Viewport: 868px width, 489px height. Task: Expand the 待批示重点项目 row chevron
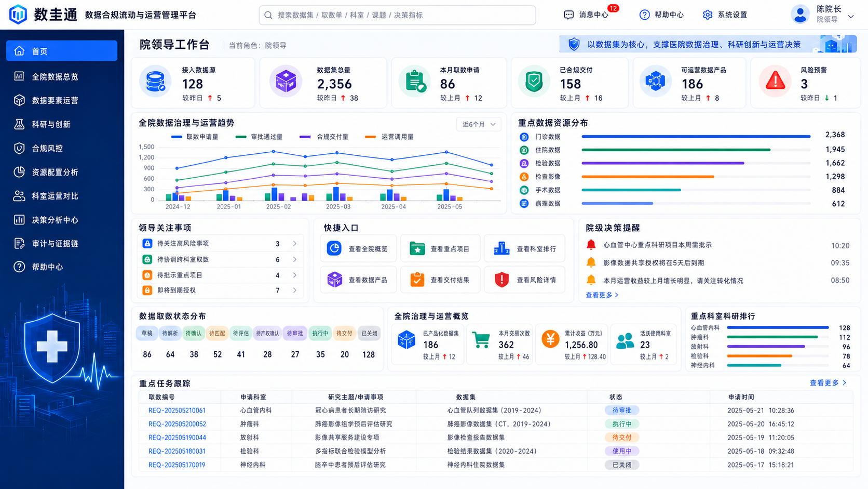(295, 275)
